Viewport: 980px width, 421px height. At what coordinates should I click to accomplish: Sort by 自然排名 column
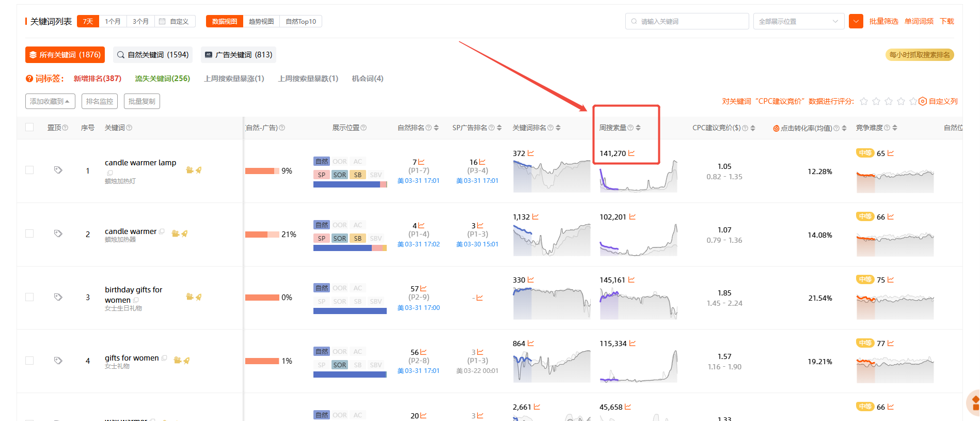[x=436, y=128]
